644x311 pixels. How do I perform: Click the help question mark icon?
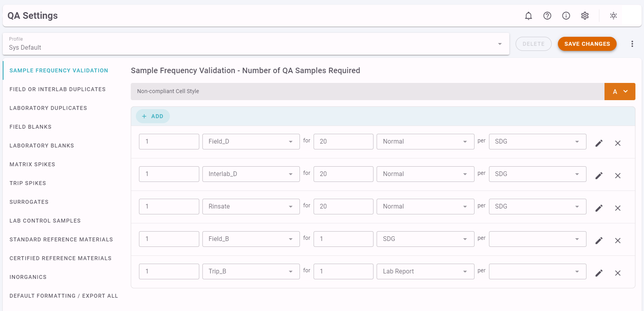[547, 16]
